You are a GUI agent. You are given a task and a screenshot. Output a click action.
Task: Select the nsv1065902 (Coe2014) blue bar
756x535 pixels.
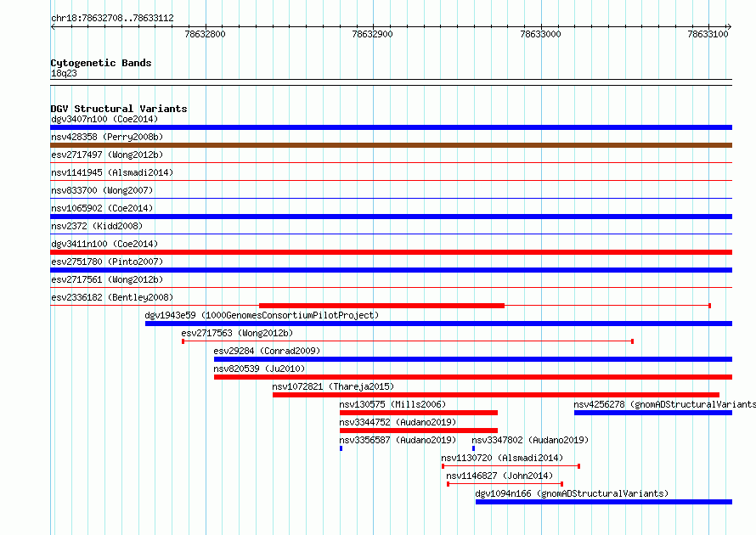pyautogui.click(x=391, y=217)
